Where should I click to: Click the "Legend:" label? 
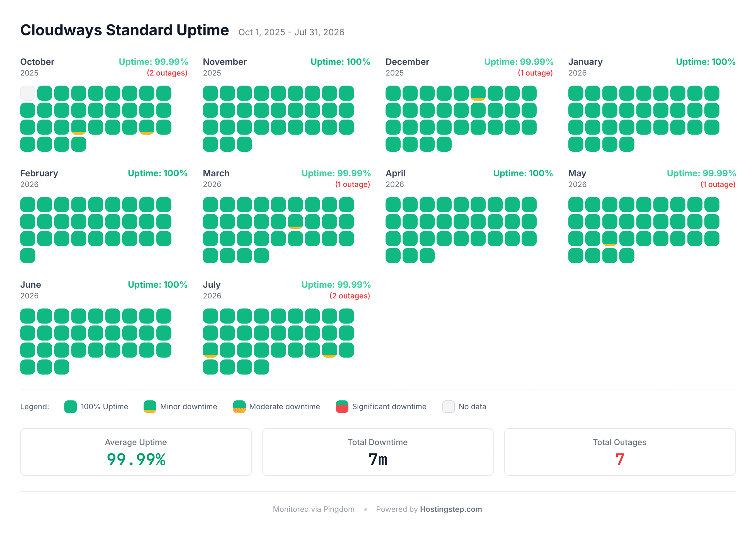[35, 406]
